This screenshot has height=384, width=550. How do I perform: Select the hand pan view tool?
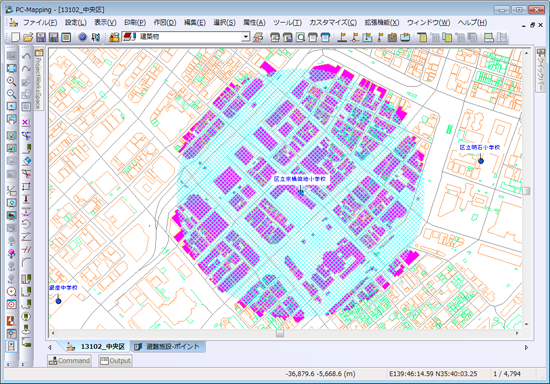pyautogui.click(x=12, y=120)
